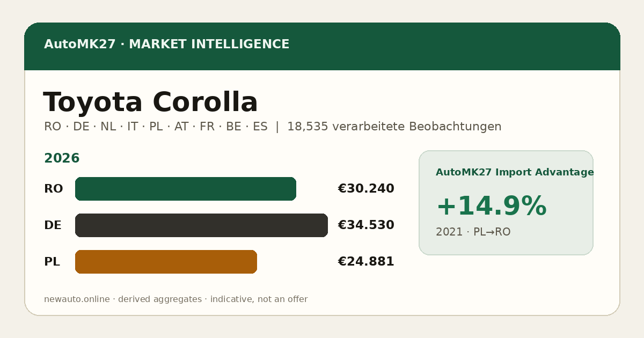Click the +14.9% advantage figure
Screen dimensions: 644x338
(x=491, y=207)
